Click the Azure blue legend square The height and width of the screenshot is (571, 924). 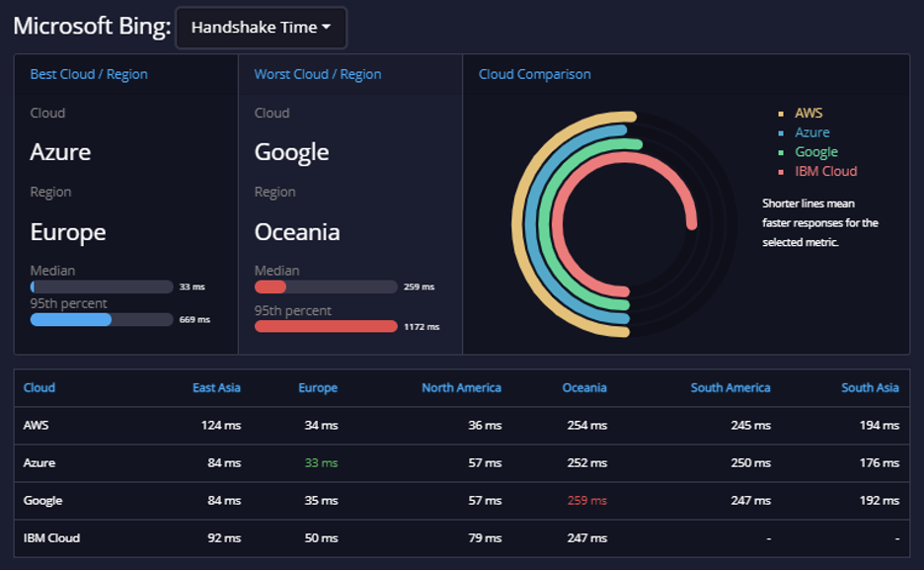(x=781, y=132)
